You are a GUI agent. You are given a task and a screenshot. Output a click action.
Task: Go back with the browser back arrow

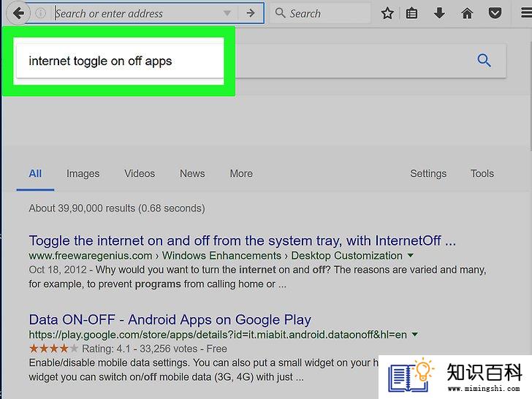[x=18, y=13]
